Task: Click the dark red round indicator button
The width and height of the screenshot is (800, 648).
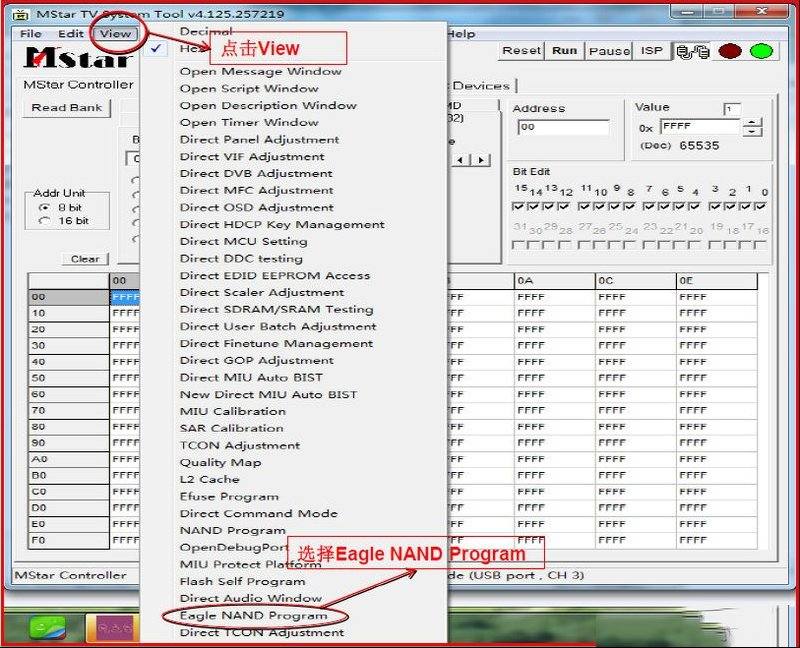Action: click(730, 51)
